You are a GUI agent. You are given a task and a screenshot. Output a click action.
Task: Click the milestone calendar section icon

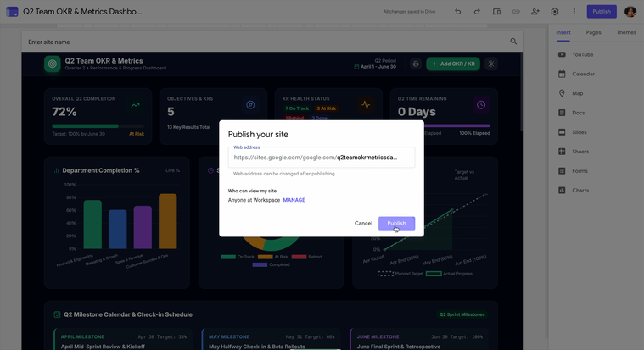pos(57,314)
